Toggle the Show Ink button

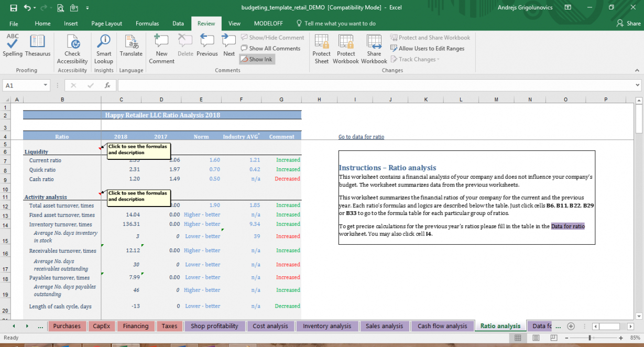pos(257,59)
